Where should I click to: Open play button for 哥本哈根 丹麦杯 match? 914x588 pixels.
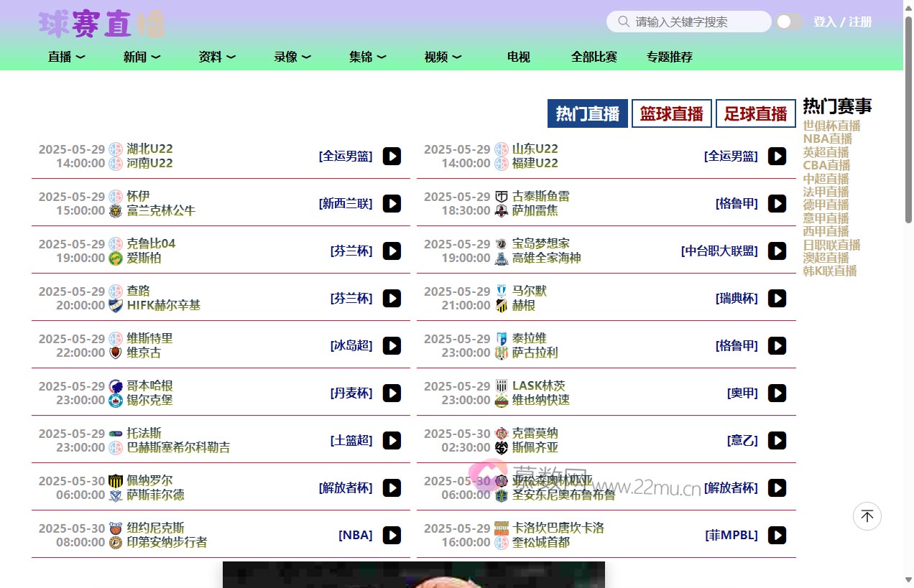point(392,393)
